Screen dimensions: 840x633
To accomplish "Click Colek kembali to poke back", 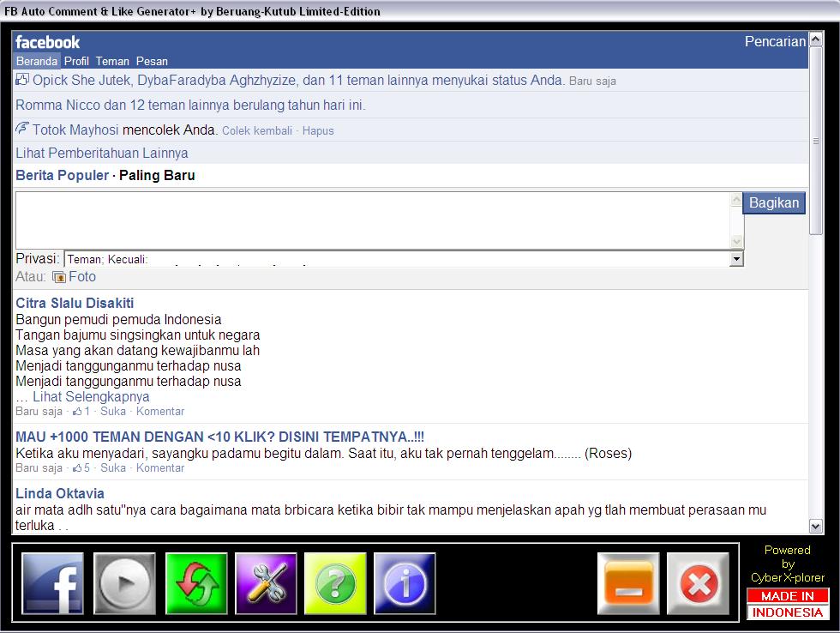I will point(257,130).
